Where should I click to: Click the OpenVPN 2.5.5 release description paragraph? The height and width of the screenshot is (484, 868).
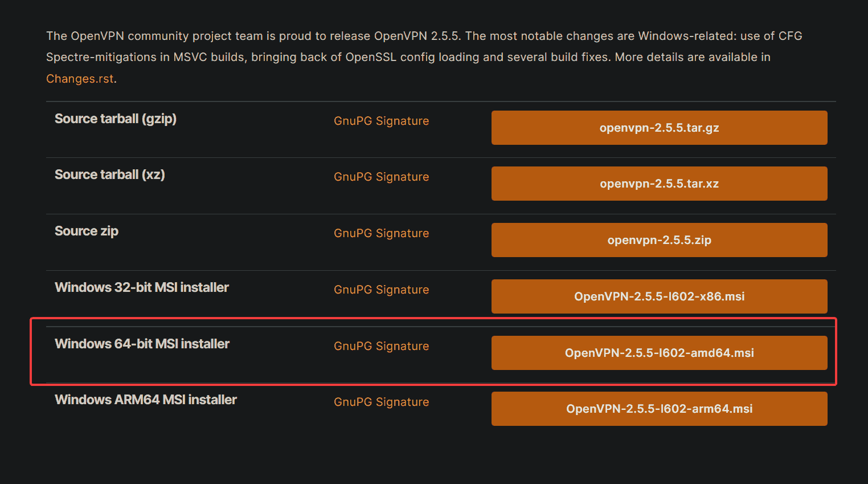pyautogui.click(x=424, y=57)
